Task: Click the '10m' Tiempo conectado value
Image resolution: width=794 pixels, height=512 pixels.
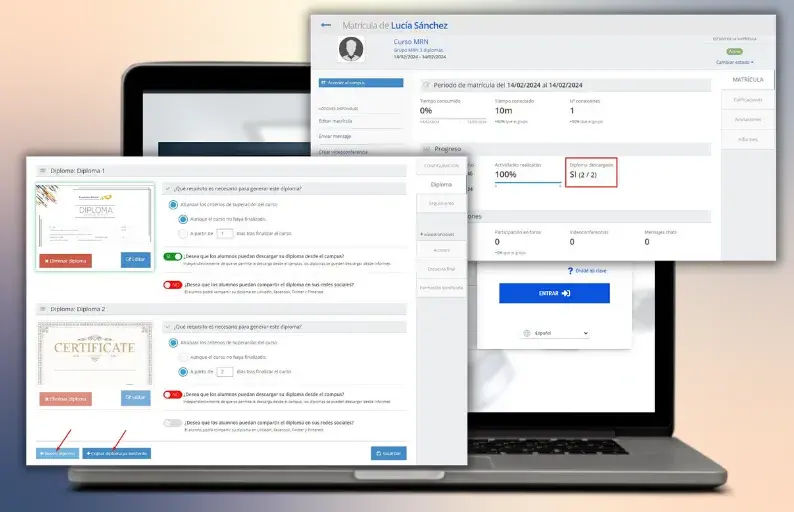Action: [503, 110]
